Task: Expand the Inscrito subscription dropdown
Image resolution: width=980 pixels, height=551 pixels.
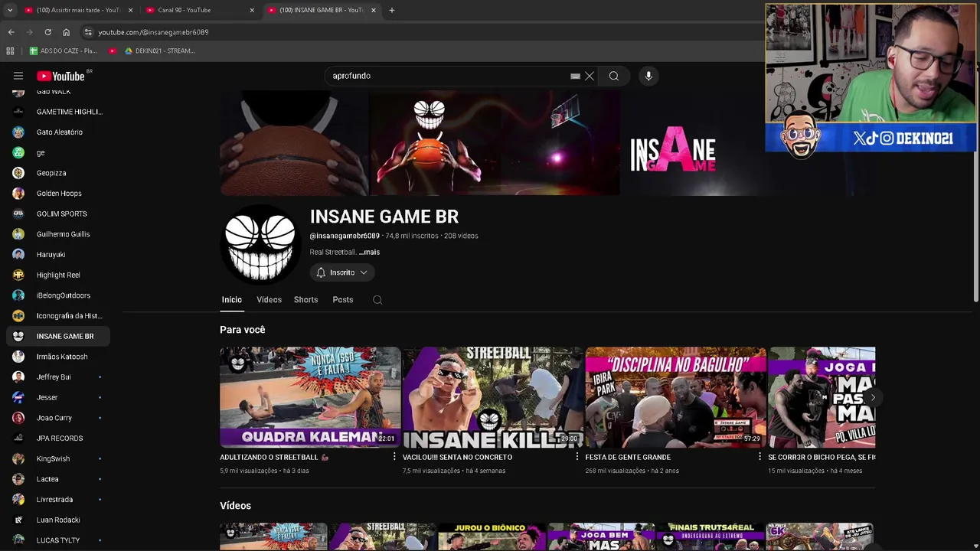Action: pyautogui.click(x=342, y=272)
